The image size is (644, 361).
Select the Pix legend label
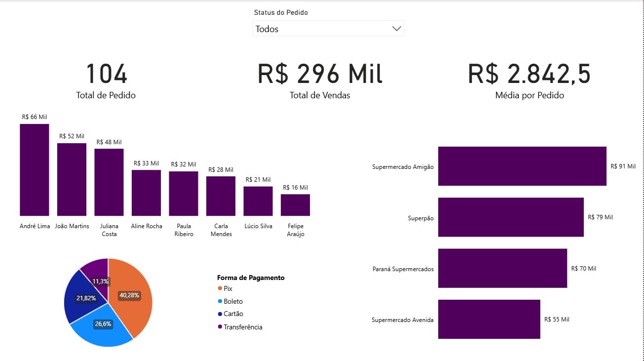pyautogui.click(x=228, y=288)
